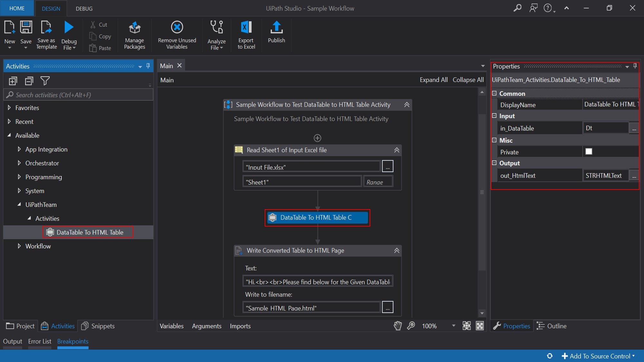This screenshot has width=644, height=362.
Task: Click Save as Template icon
Action: tap(46, 27)
